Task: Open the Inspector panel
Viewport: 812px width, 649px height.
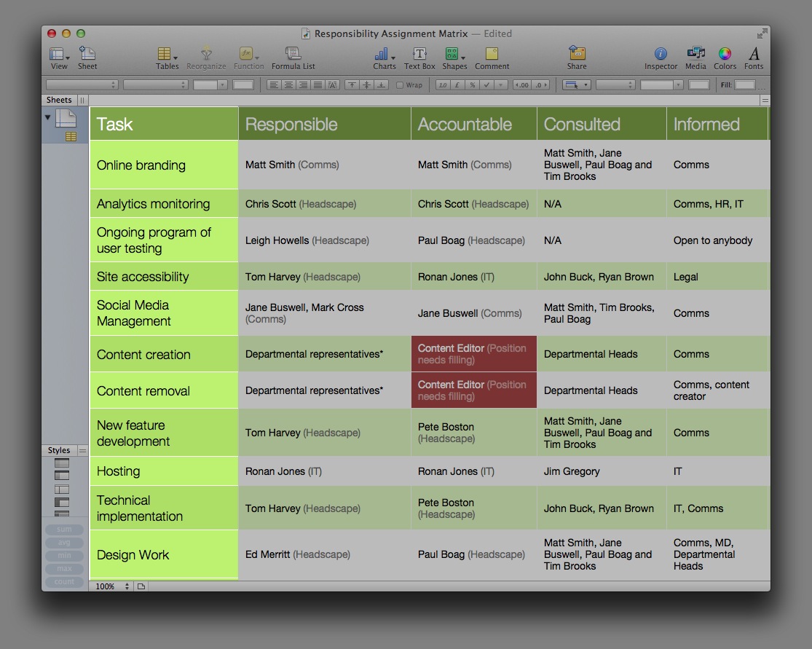Action: pyautogui.click(x=660, y=57)
